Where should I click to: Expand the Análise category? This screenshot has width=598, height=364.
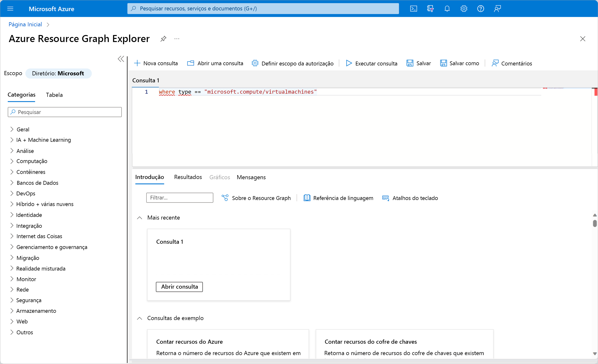tap(12, 150)
